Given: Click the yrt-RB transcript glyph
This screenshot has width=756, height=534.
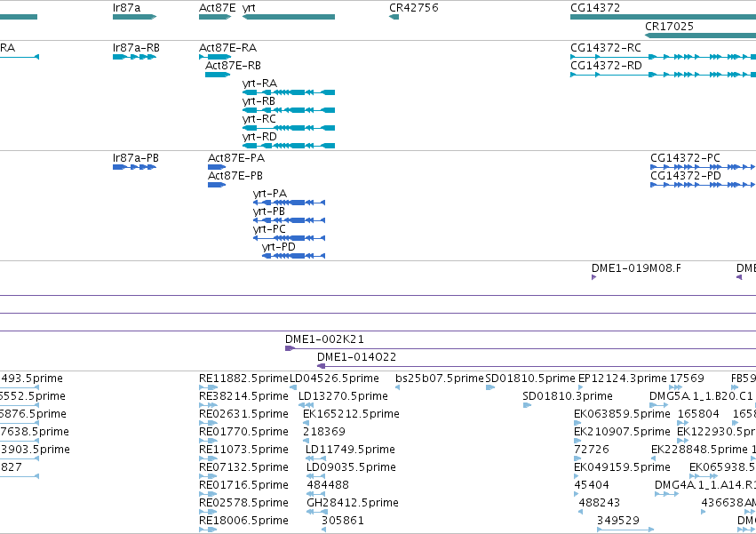Looking at the screenshot, I should 289,110.
